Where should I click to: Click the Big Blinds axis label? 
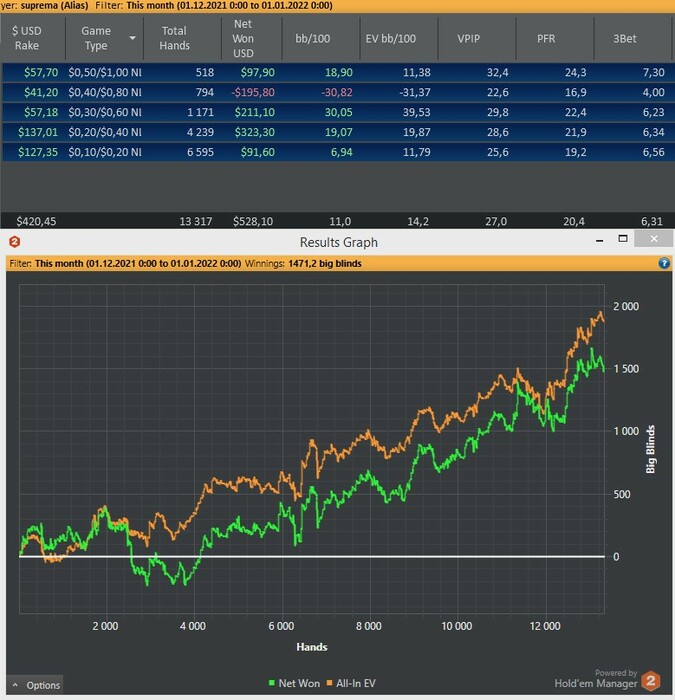coord(650,449)
